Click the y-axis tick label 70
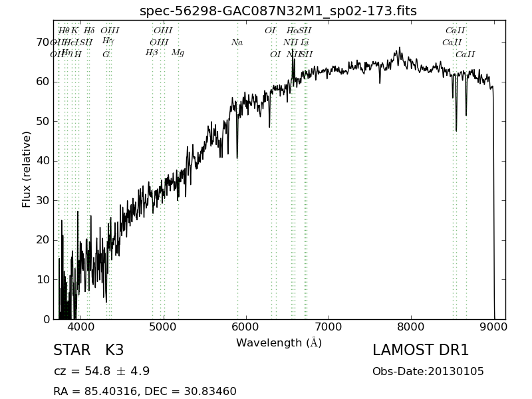This screenshot has width=532, height=399. tap(43, 43)
